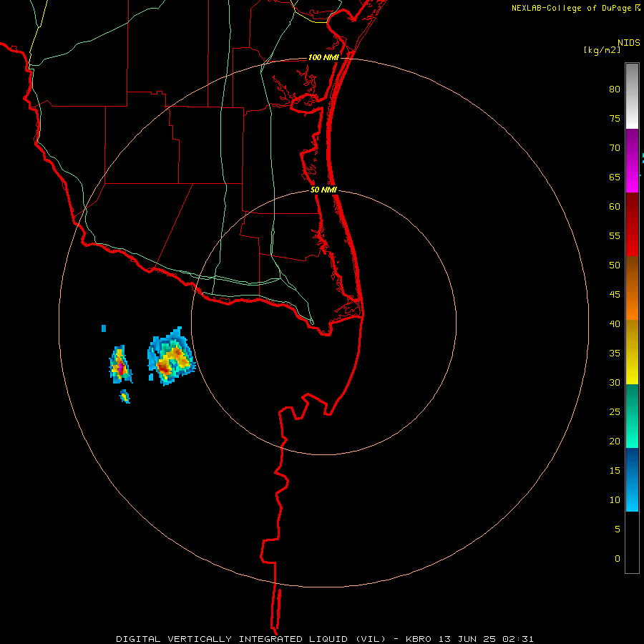Screen dimensions: 644x644
Task: Click the scale value 5
Action: pyautogui.click(x=618, y=529)
